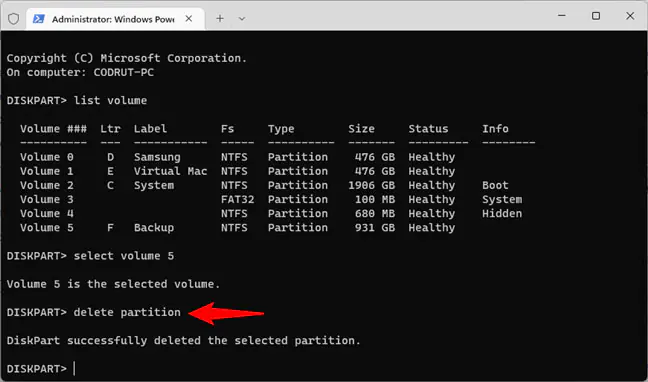Click the red arrow beside delete partition

pos(226,313)
